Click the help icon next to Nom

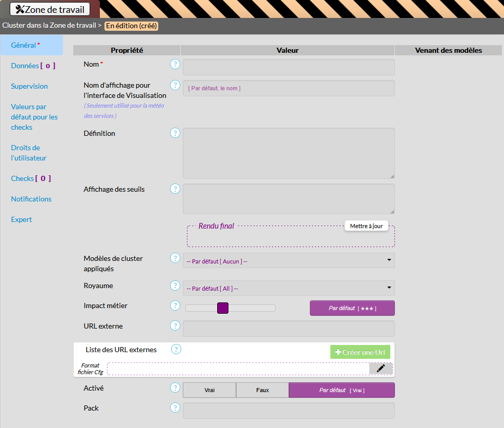tap(175, 64)
